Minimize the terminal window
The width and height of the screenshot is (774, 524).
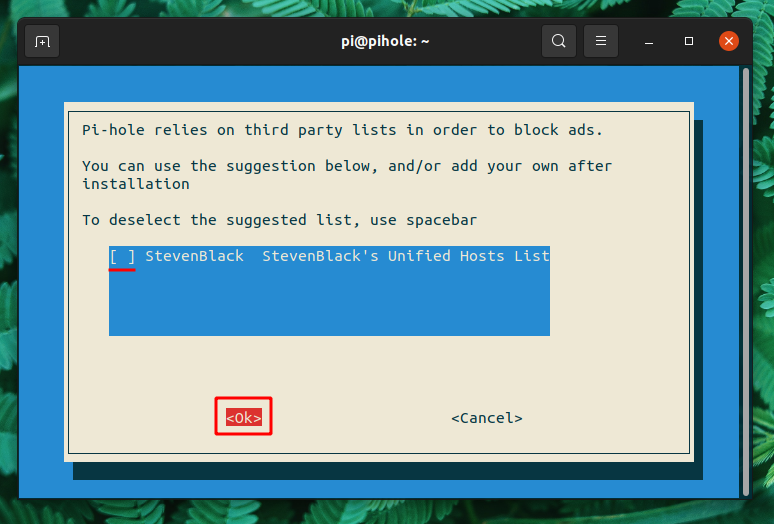pos(649,41)
